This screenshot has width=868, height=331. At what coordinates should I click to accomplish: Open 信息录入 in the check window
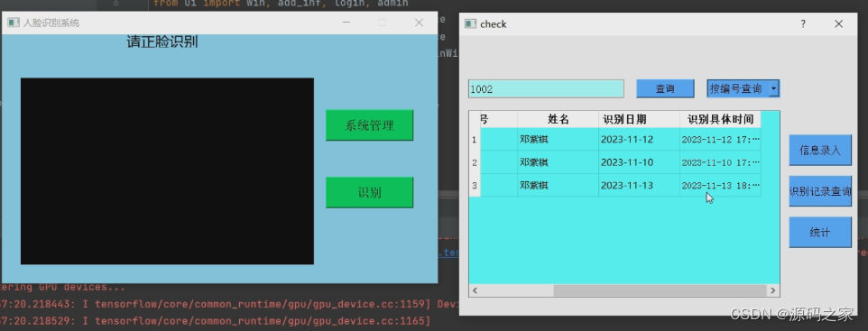[x=820, y=150]
